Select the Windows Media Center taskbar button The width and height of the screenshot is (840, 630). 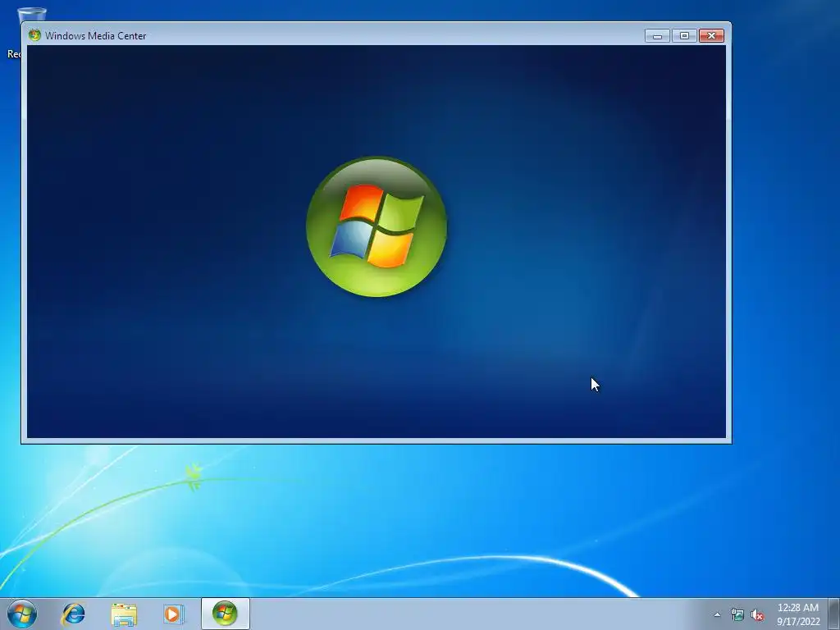click(x=225, y=614)
